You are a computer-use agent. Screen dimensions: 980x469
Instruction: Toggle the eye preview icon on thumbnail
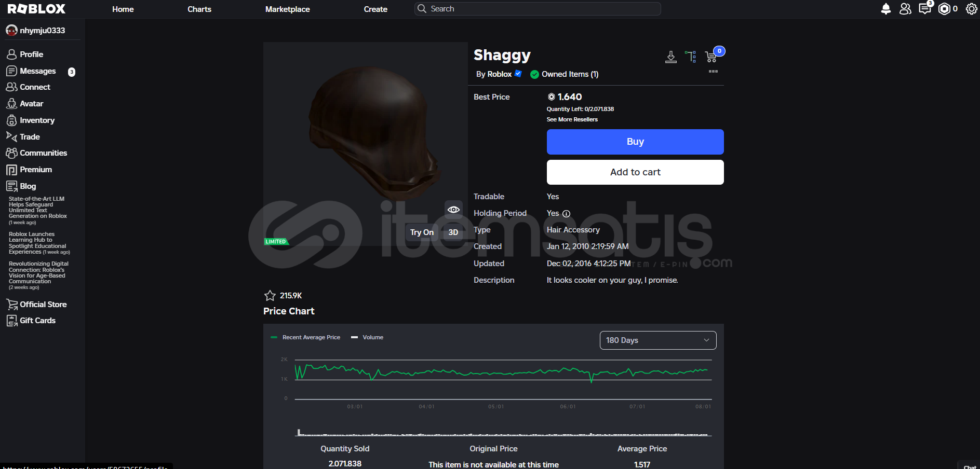coord(453,210)
